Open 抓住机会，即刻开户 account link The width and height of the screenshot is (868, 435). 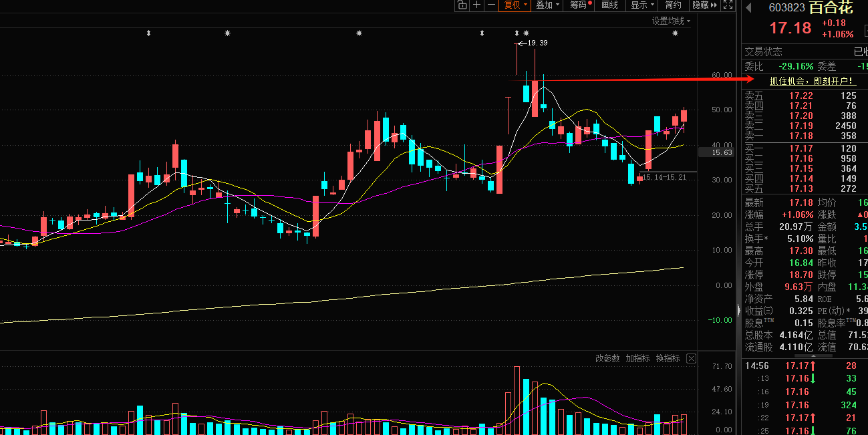click(812, 81)
